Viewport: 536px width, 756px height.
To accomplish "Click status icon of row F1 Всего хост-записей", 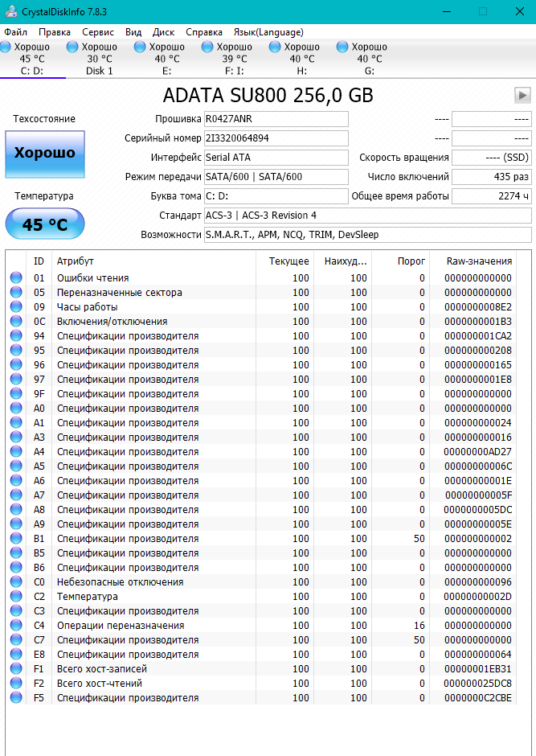I will pos(16,668).
